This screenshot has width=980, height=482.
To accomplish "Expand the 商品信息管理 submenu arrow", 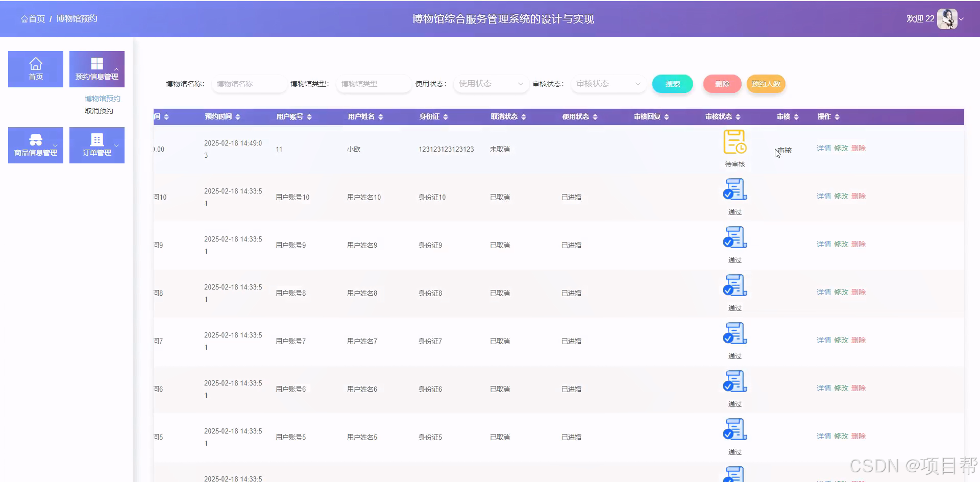I will (55, 146).
